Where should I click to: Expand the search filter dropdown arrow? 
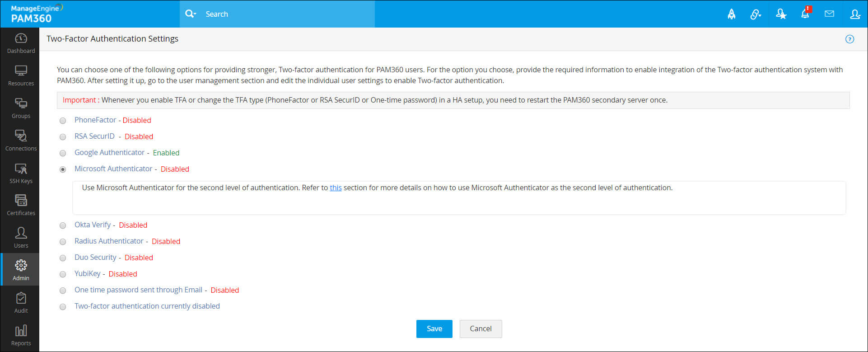tap(195, 14)
